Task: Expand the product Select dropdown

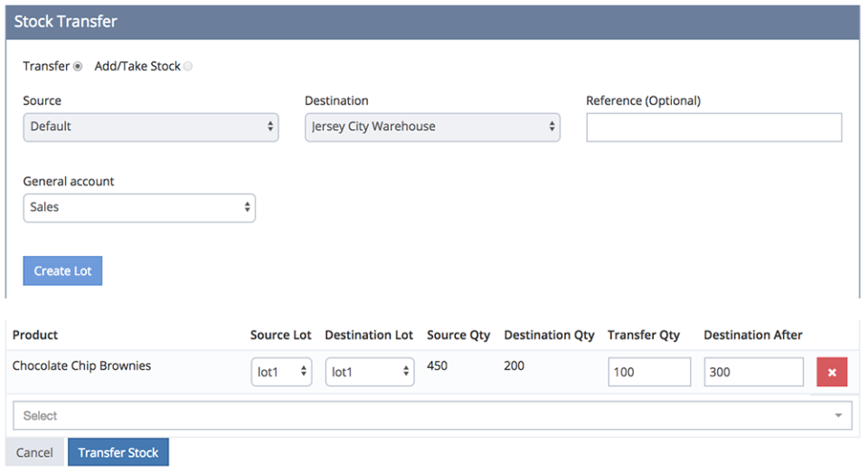Action: click(432, 416)
